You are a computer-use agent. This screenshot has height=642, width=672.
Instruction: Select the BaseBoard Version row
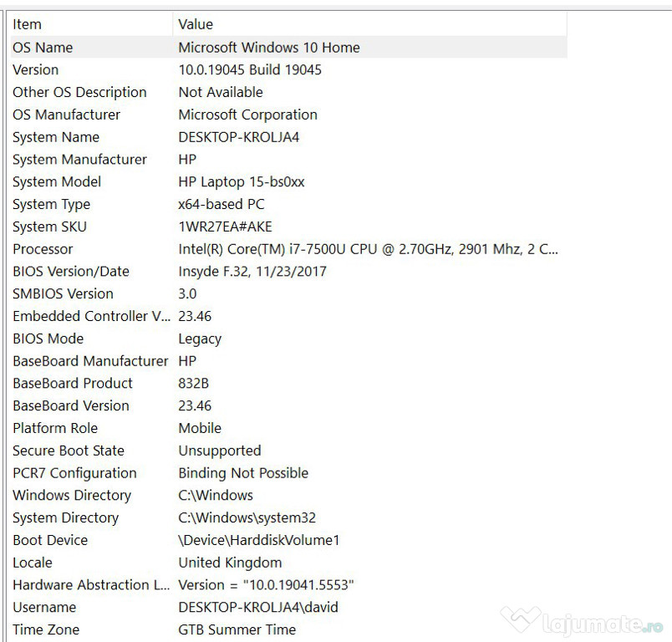[x=289, y=405]
